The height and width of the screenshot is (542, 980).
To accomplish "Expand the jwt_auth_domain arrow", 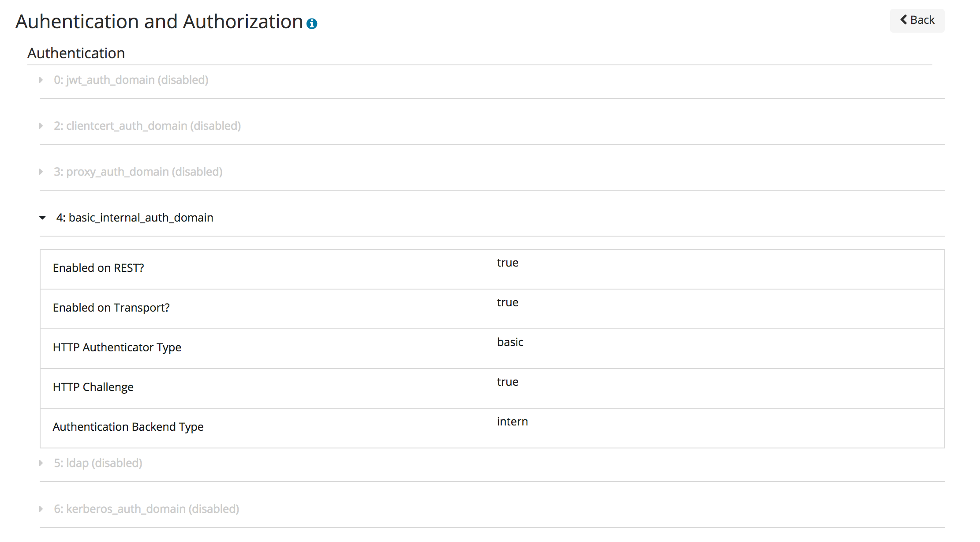I will [x=41, y=80].
